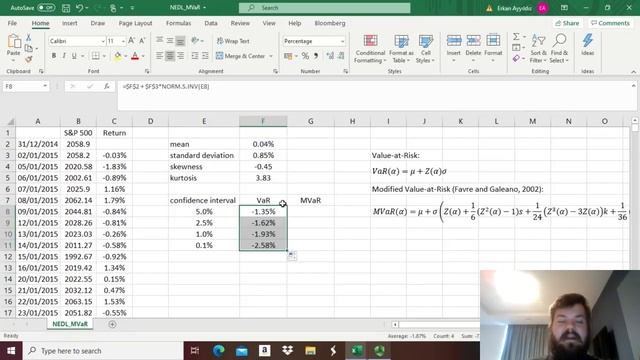640x360 pixels.
Task: Click the Cut scissors icon
Action: point(29,38)
